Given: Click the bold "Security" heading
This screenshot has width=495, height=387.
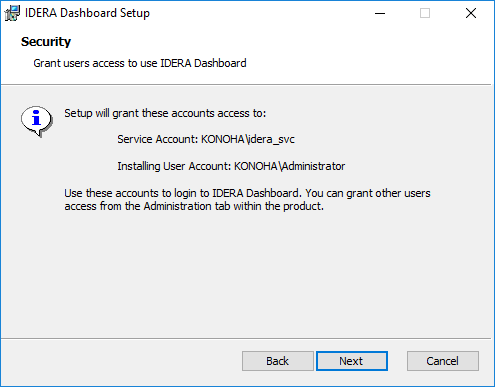Looking at the screenshot, I should pos(46,42).
